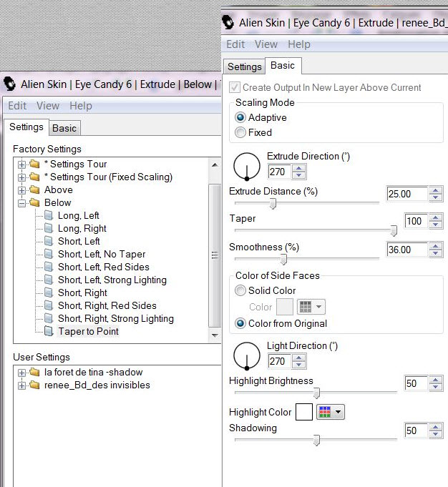Click Factory Settings list scroll-down arrow
Viewport: 448px width, 487px height.
pyautogui.click(x=215, y=335)
